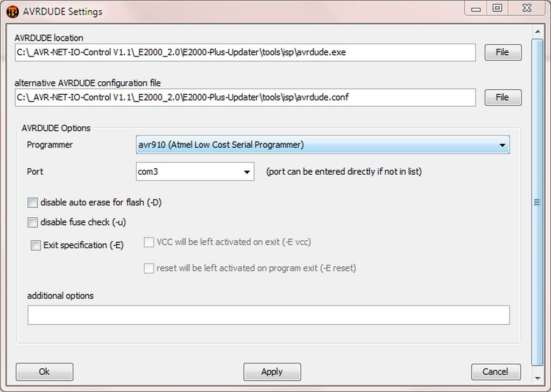Open the Programmer dropdown list
Viewport: 551px width, 392px height.
(502, 145)
